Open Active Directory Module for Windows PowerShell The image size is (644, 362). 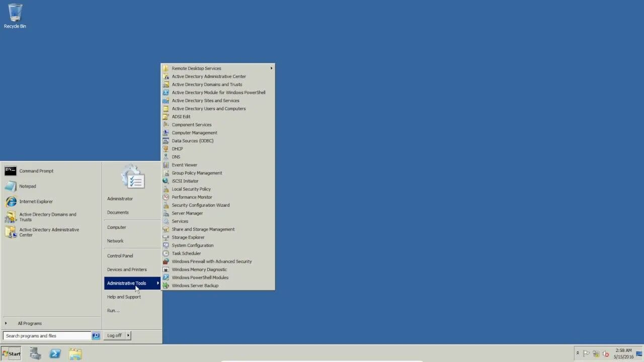pyautogui.click(x=218, y=93)
